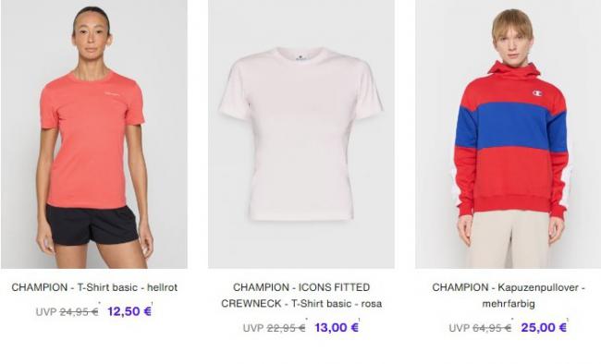Click the Champion script logo on coral shirt
Viewport: 601px width, 364px height.
point(112,94)
